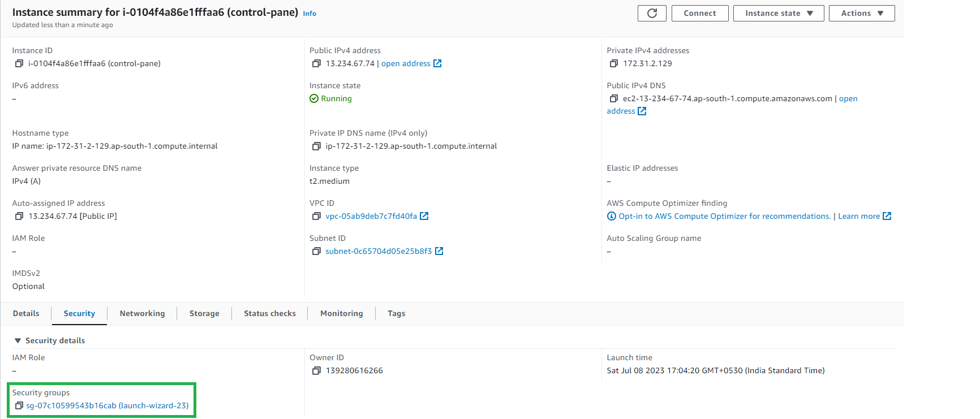Copy the Public IPv4 DNS name
Screen dimensions: 980x419
tap(613, 99)
